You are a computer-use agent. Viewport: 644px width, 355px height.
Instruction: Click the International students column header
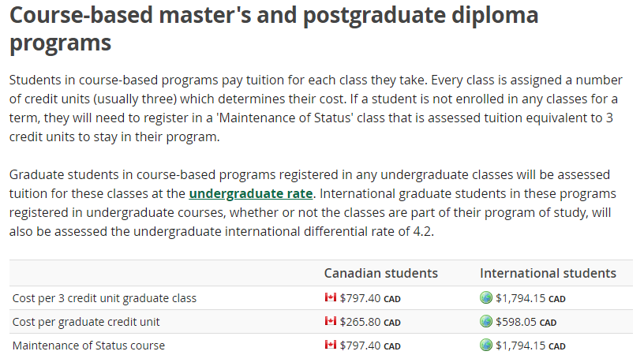click(548, 273)
